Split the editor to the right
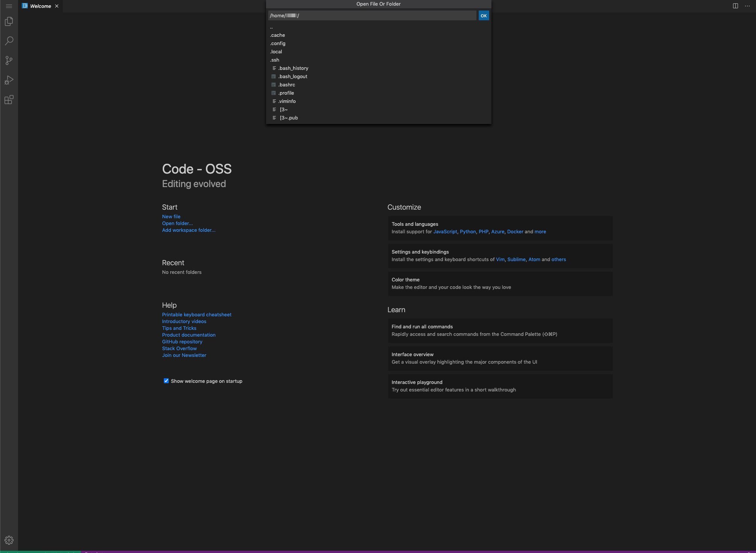 pos(735,6)
